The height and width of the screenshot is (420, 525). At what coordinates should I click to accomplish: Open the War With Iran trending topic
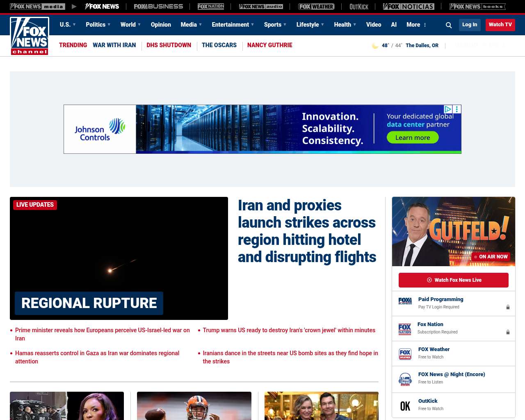click(x=114, y=45)
